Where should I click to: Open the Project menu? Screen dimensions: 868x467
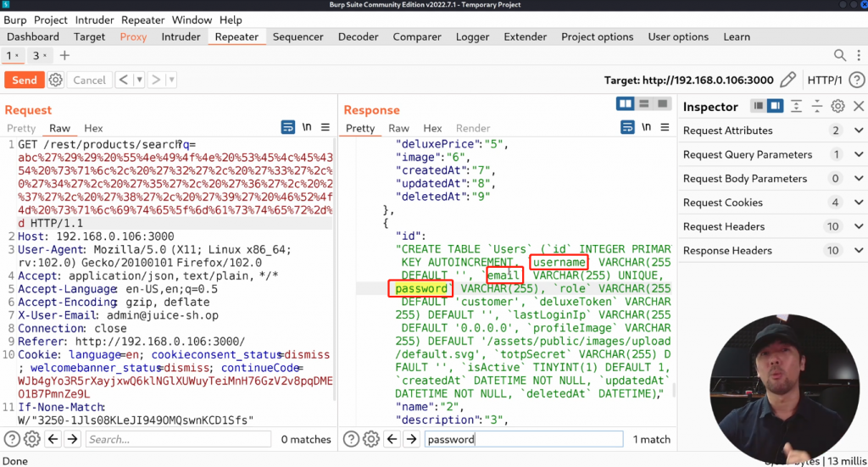pyautogui.click(x=50, y=20)
